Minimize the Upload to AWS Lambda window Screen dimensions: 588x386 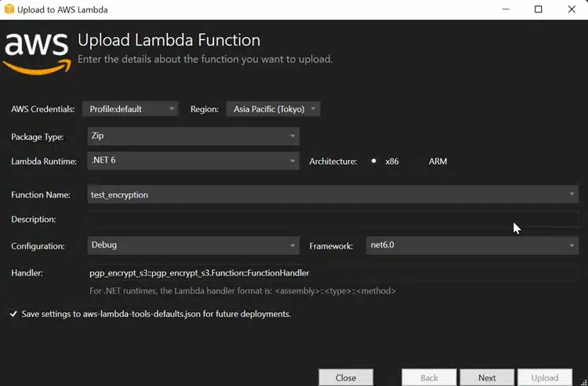click(506, 9)
